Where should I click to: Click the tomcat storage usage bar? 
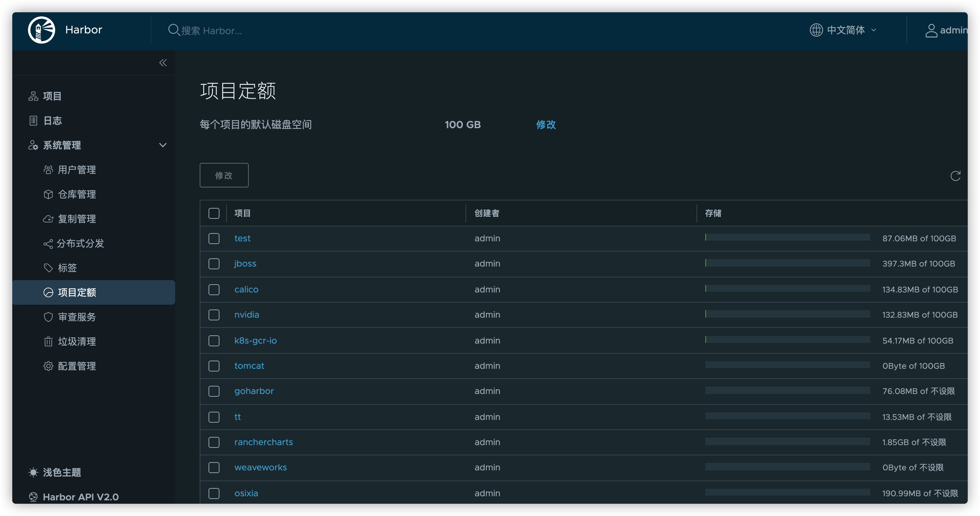click(x=787, y=365)
